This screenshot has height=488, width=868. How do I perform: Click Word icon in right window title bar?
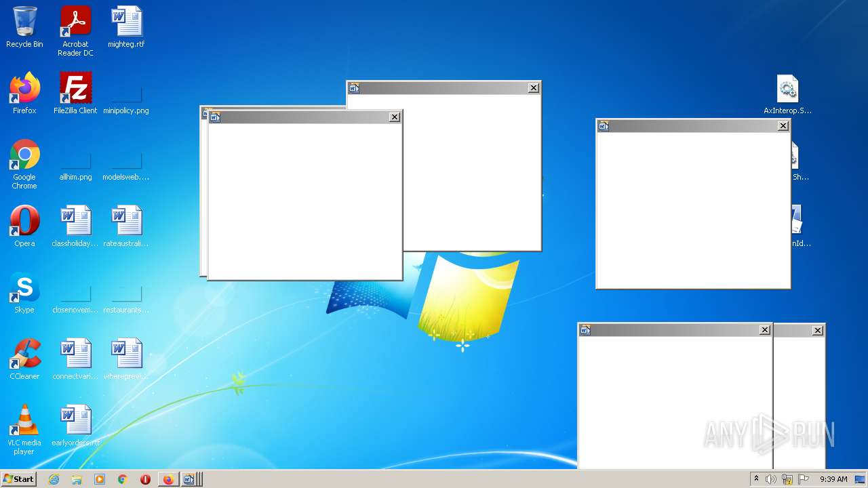coord(604,125)
